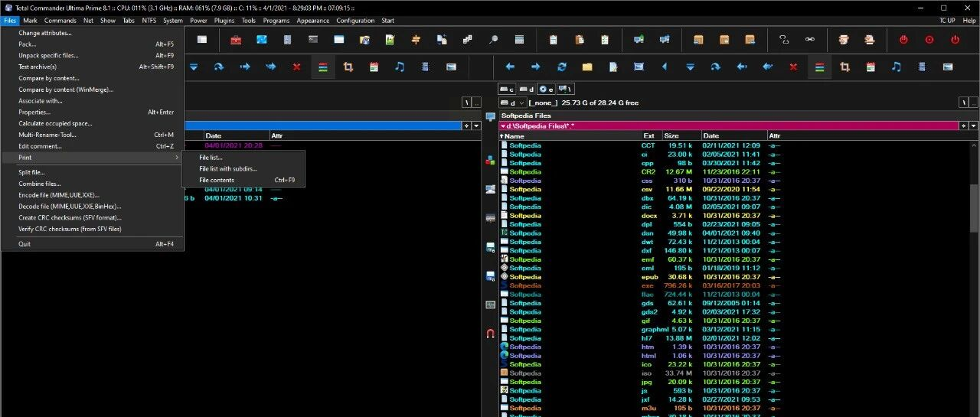980x417 pixels.
Task: Open the Plugins menu
Action: [x=224, y=21]
